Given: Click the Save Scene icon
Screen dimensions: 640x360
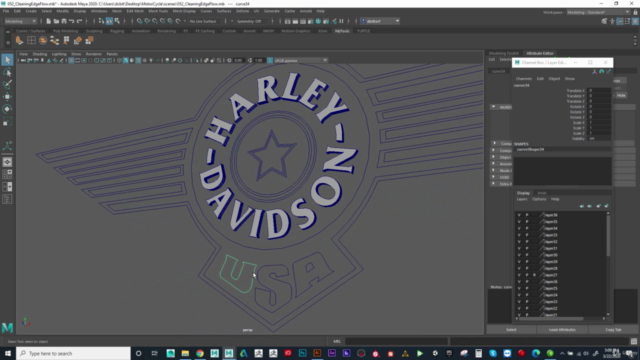Looking at the screenshot, I should 64,21.
